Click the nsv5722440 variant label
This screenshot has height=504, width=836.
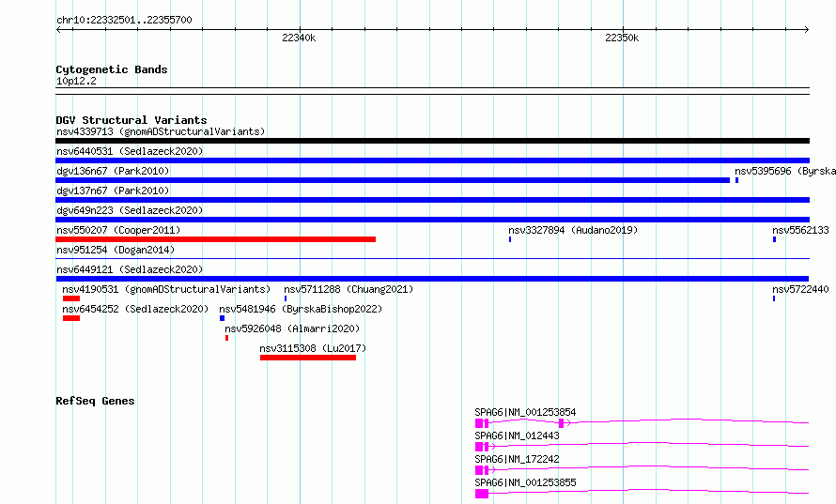[800, 289]
